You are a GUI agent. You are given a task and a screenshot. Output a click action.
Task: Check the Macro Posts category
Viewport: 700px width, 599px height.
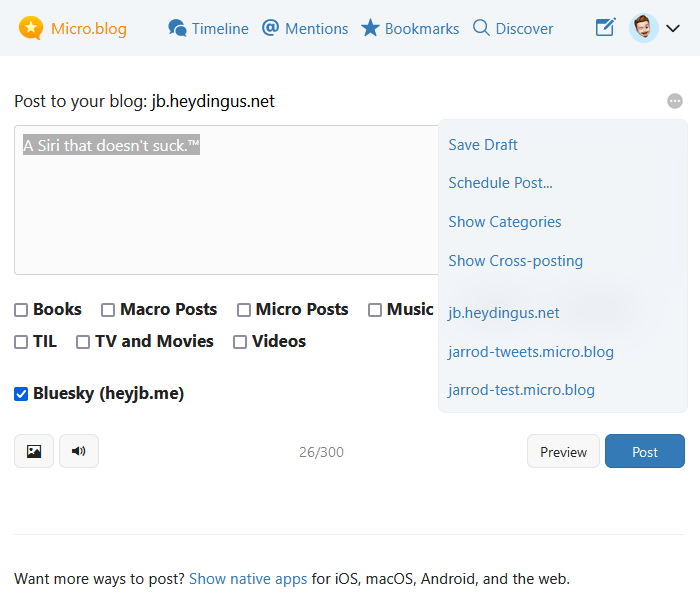click(108, 310)
